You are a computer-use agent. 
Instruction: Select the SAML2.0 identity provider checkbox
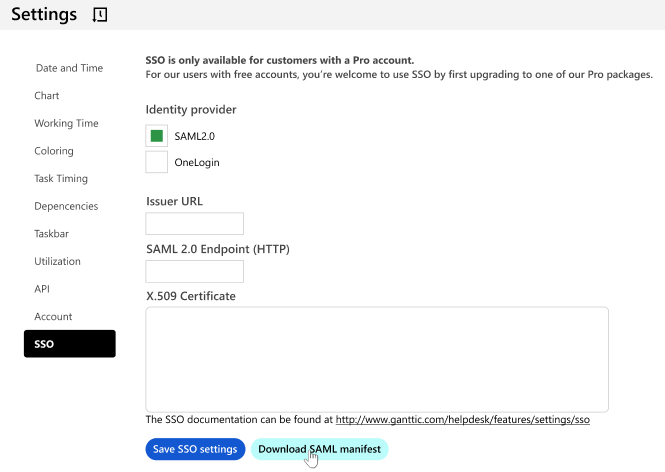156,136
